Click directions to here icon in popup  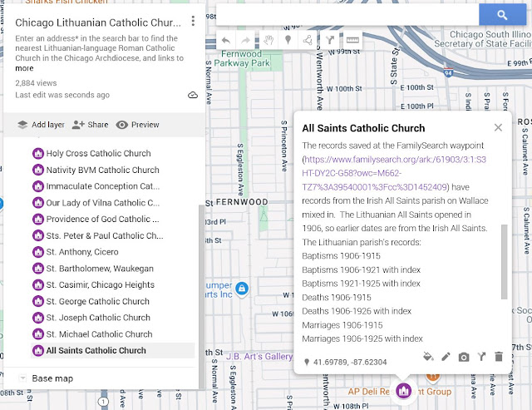tap(481, 357)
